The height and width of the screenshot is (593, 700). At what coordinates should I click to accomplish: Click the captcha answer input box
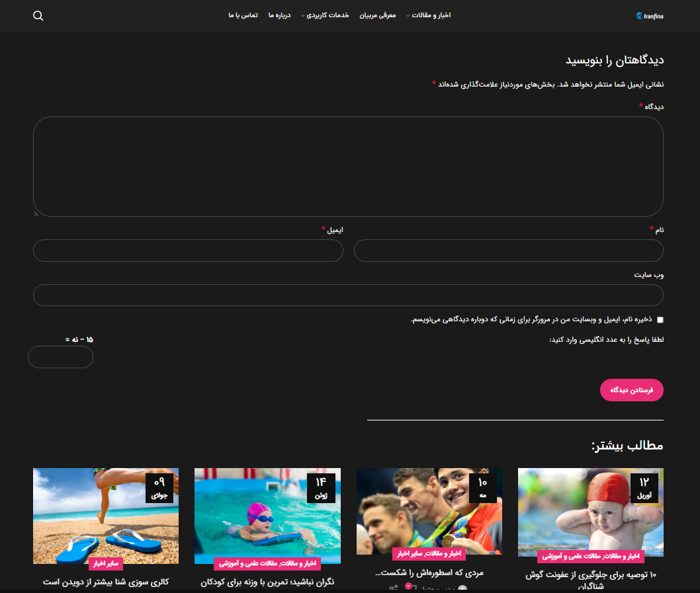(x=60, y=357)
